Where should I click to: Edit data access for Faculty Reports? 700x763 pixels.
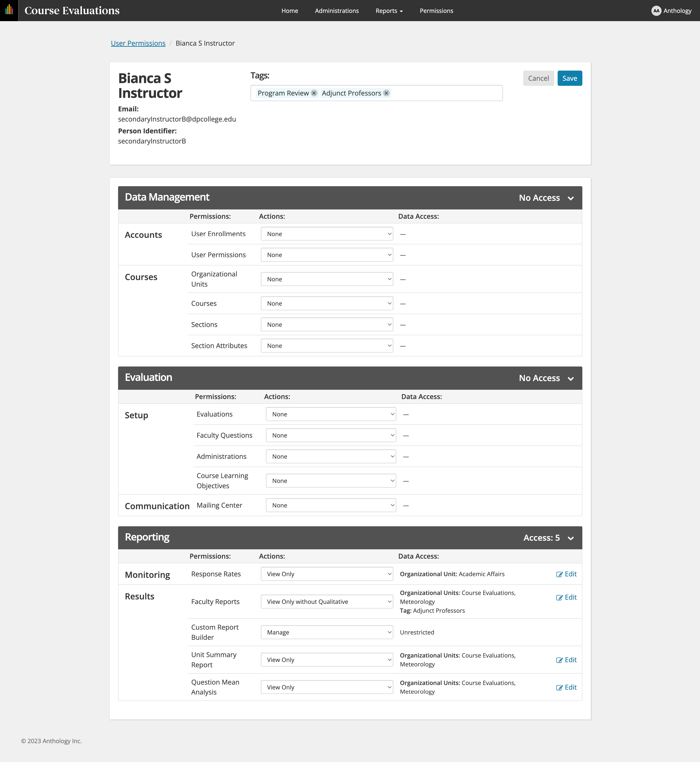tap(566, 598)
